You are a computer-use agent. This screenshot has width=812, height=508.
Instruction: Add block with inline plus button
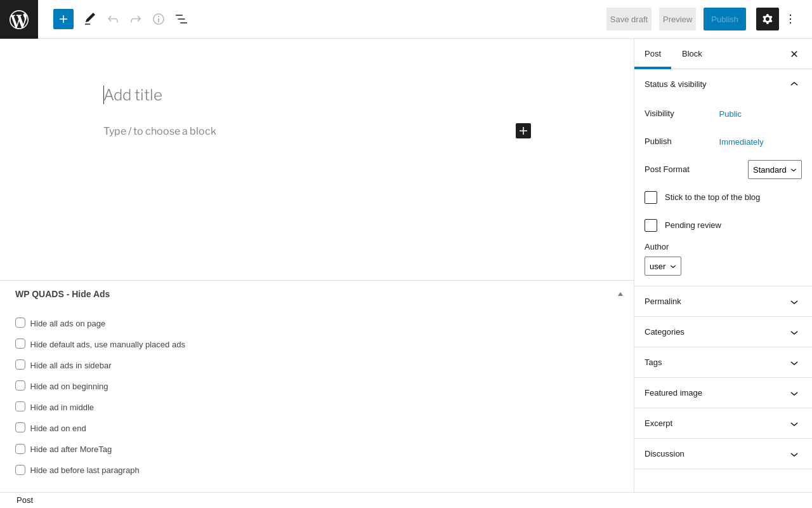[x=523, y=131]
